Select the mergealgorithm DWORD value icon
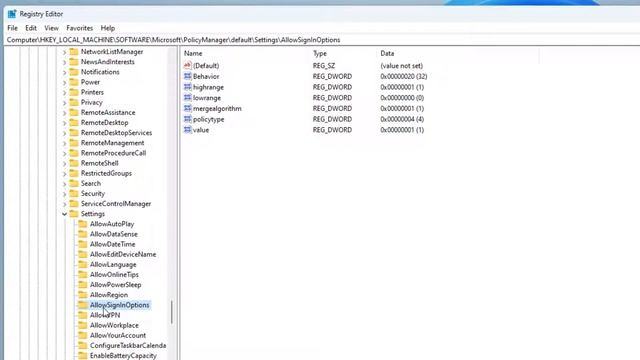Viewport: 640px width, 360px height. [x=187, y=108]
